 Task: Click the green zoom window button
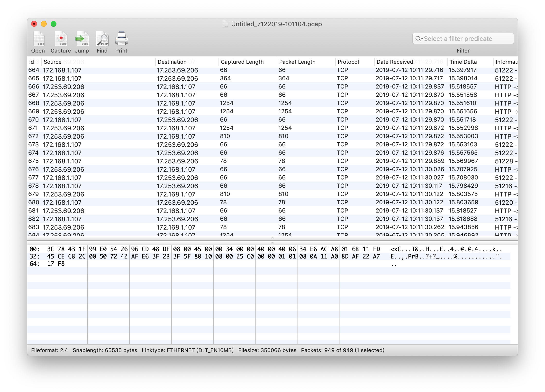click(54, 24)
